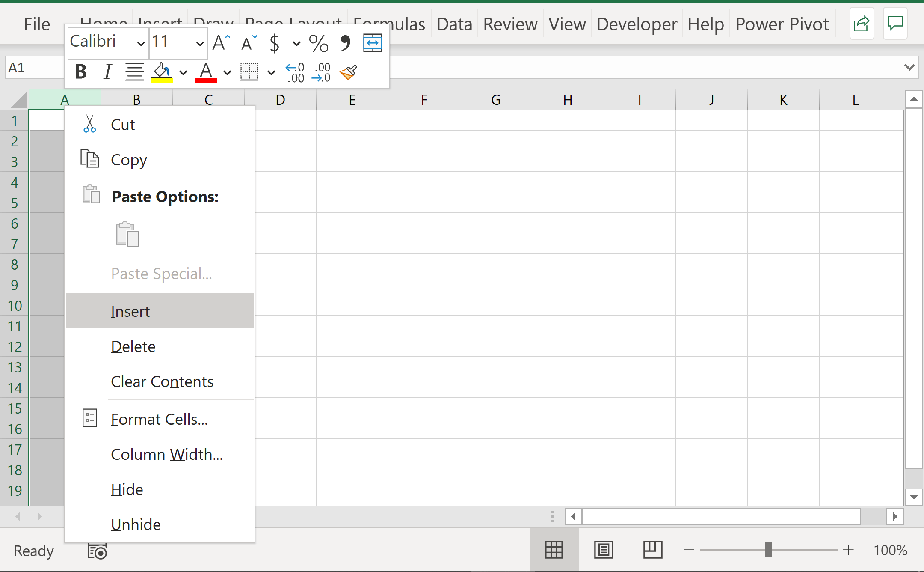Select Format Cells from context menu

159,419
